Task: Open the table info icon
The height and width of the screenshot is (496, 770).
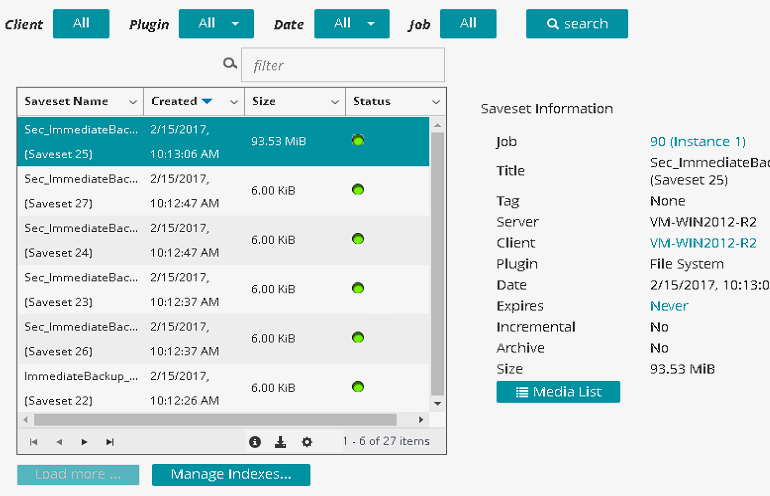Action: click(255, 442)
